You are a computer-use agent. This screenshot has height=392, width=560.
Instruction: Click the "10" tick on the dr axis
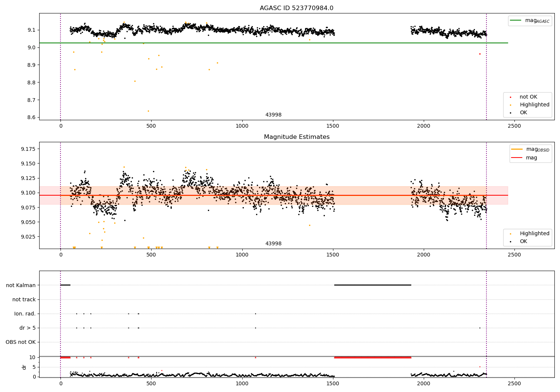point(32,358)
